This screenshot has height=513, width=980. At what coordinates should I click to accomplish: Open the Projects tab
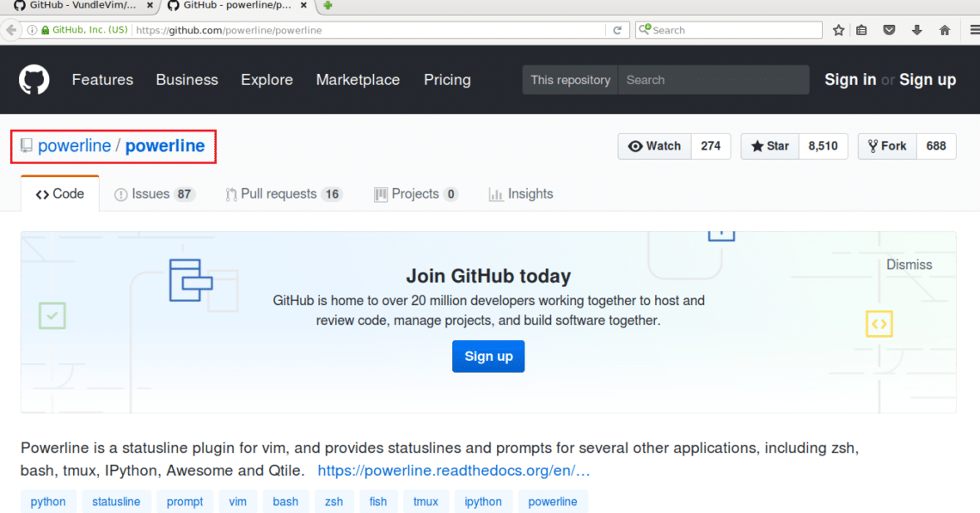[415, 194]
